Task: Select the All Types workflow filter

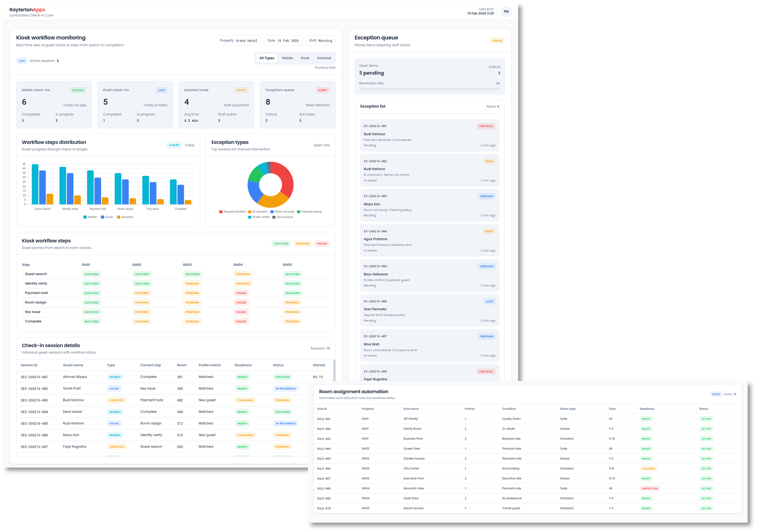Action: click(266, 58)
